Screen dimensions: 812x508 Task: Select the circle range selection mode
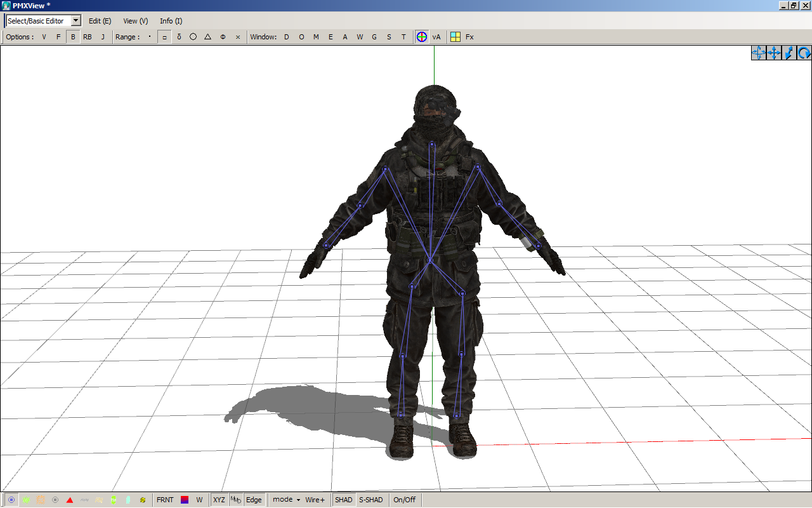pos(193,37)
